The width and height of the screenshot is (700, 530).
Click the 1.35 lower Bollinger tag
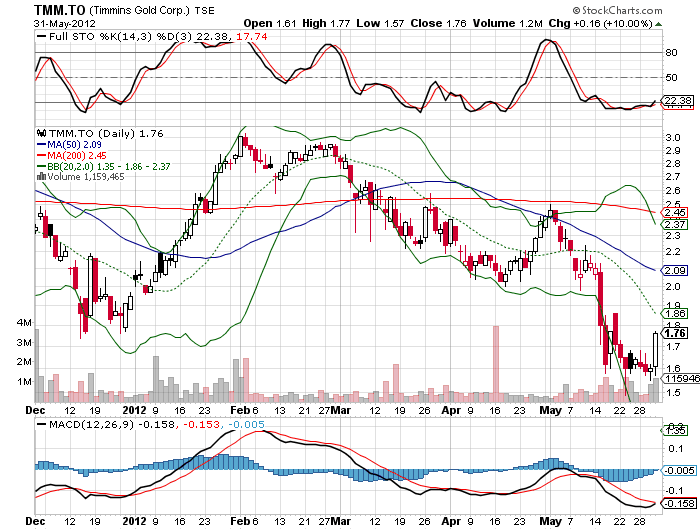pyautogui.click(x=675, y=430)
